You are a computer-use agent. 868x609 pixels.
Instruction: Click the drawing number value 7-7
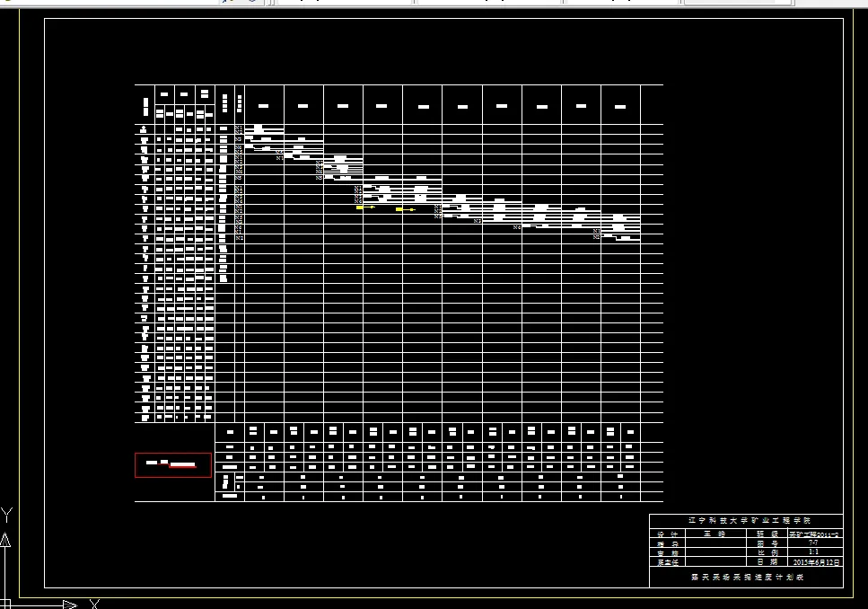point(812,543)
